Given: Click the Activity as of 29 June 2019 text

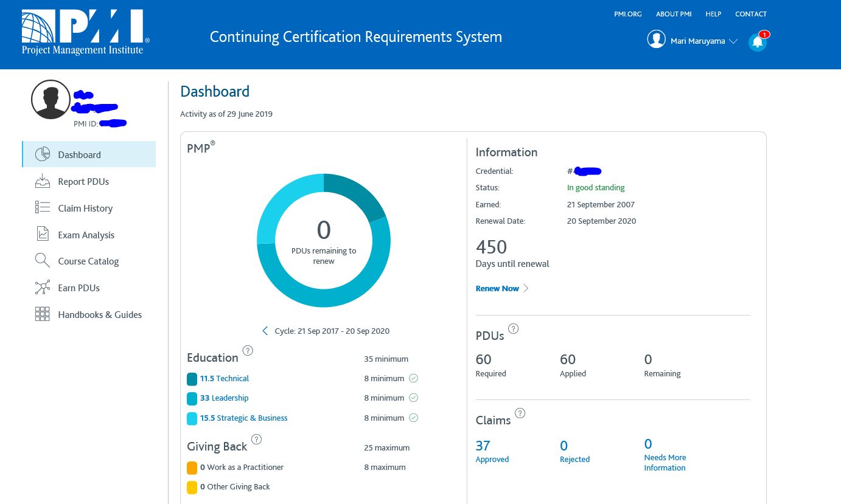Looking at the screenshot, I should (226, 114).
